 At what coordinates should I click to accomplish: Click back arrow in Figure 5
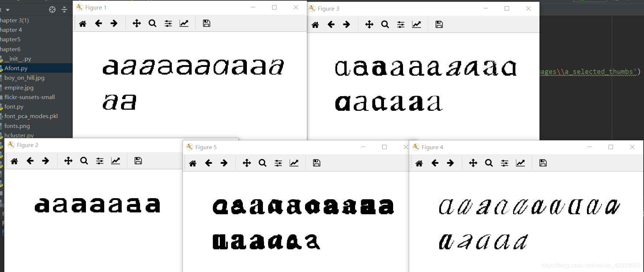208,163
